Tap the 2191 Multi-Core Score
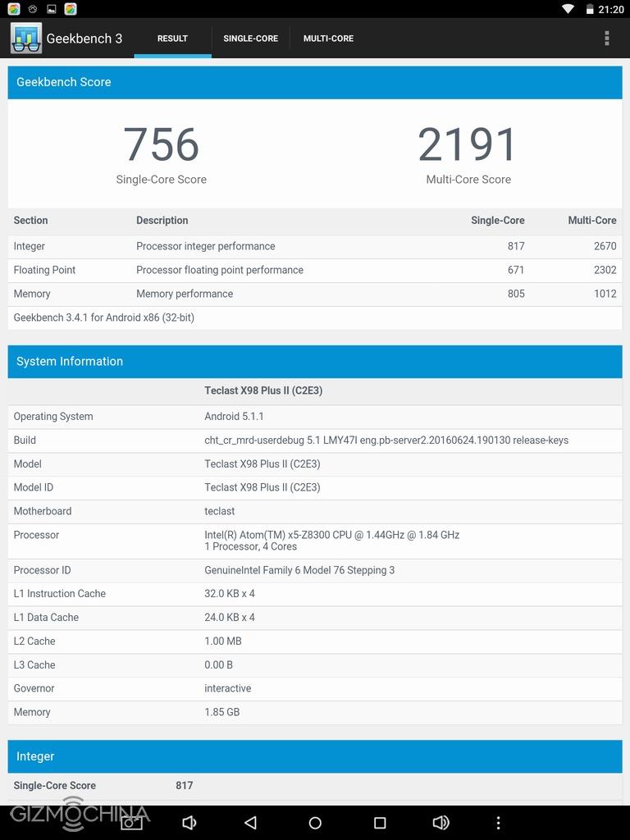This screenshot has width=630, height=840. pyautogui.click(x=468, y=145)
